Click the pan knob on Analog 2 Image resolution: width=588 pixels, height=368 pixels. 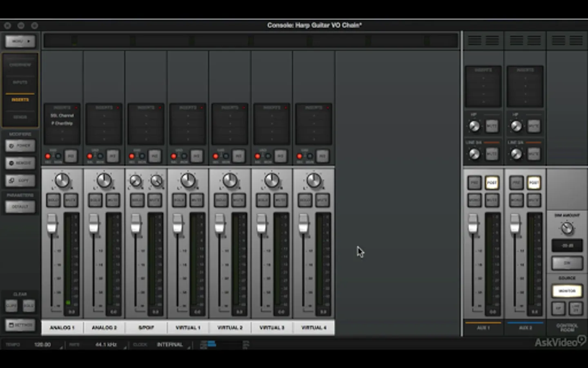pos(104,180)
